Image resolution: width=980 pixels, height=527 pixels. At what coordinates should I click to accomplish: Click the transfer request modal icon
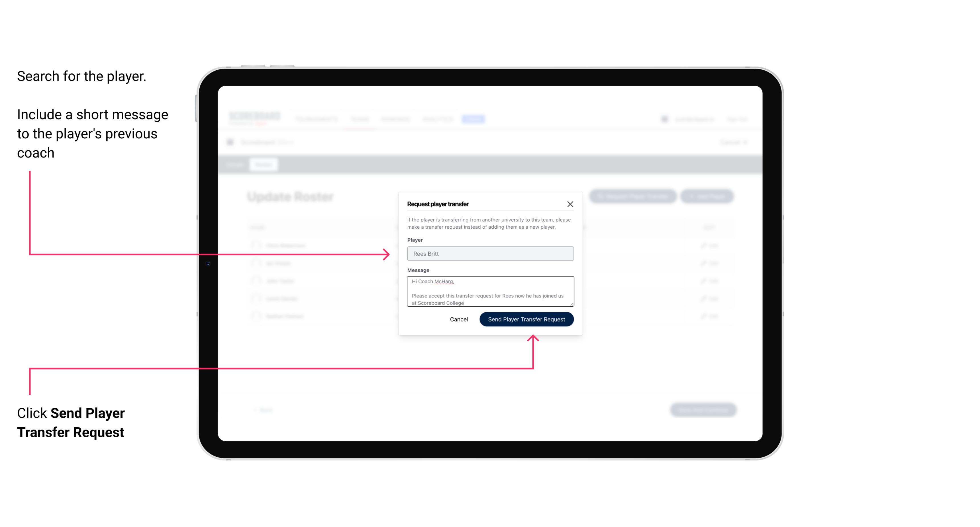tap(570, 204)
